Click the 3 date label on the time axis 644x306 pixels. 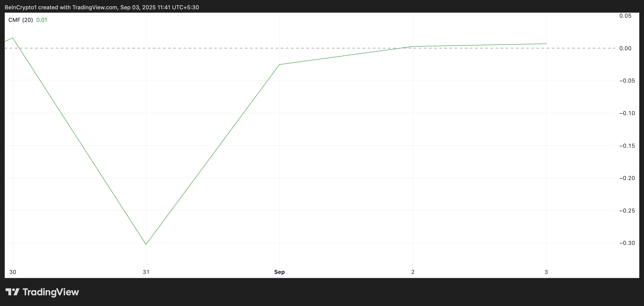(x=546, y=272)
